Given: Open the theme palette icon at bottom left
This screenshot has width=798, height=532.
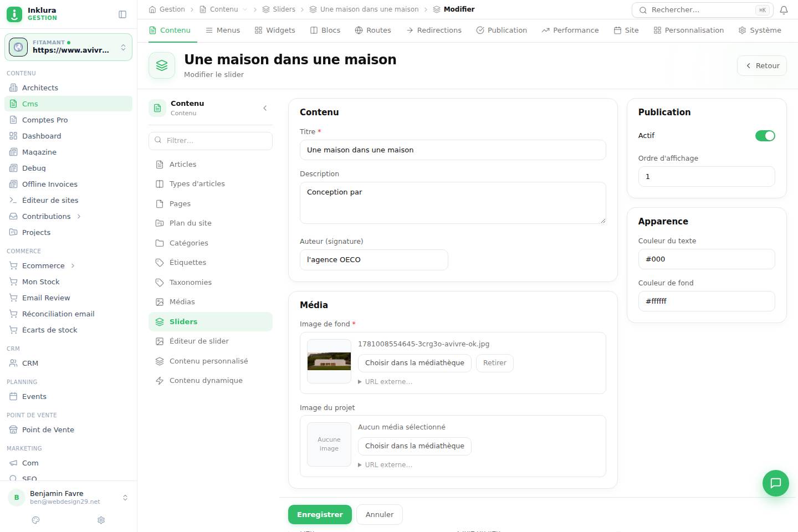Looking at the screenshot, I should pos(36,520).
